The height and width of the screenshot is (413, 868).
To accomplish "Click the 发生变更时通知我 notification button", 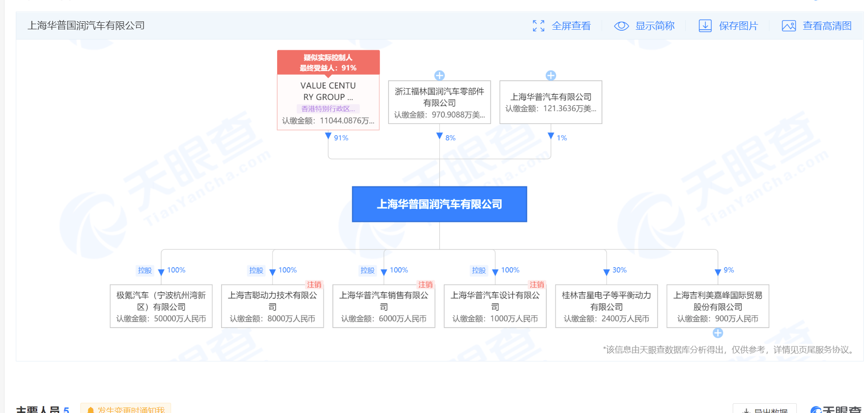I will 126,408.
